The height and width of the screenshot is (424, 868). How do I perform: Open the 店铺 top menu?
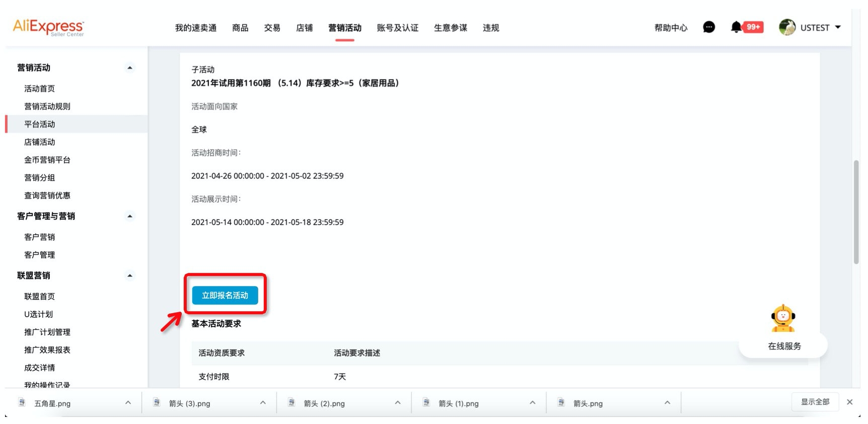(x=304, y=28)
